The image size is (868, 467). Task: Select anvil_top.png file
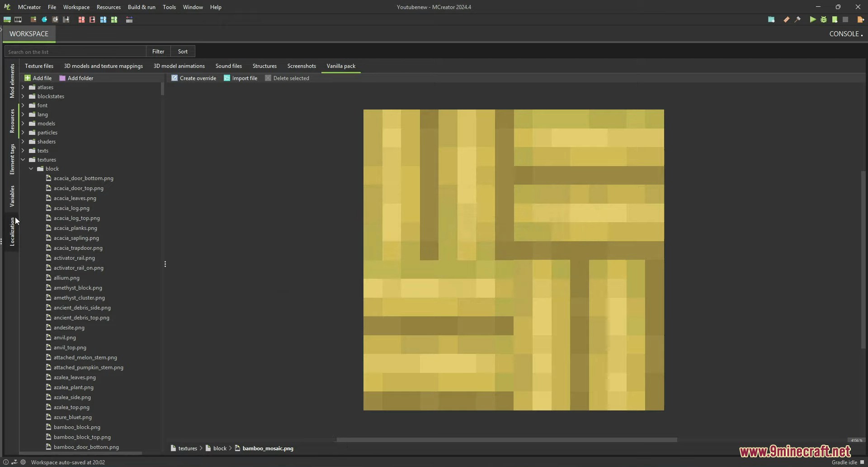coord(70,348)
